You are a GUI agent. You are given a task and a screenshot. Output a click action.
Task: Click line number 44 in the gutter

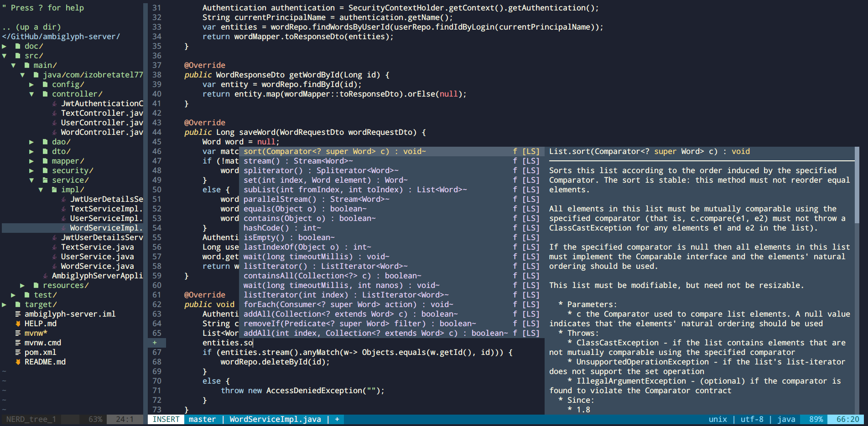(x=156, y=132)
